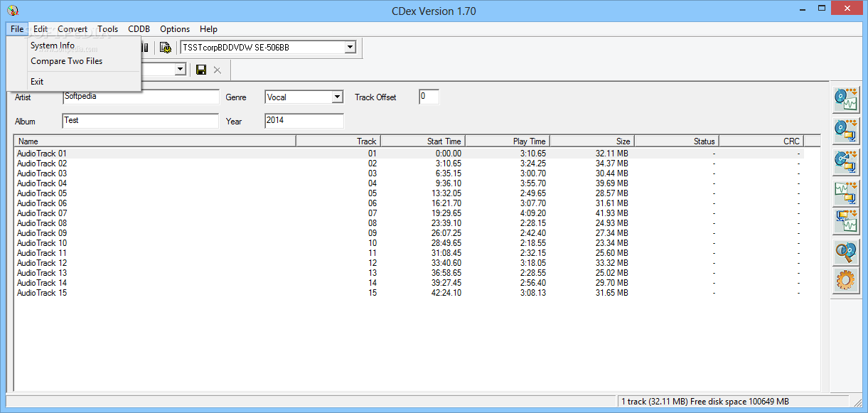
Task: Extract CD tracks to WAV files icon
Action: (x=845, y=100)
